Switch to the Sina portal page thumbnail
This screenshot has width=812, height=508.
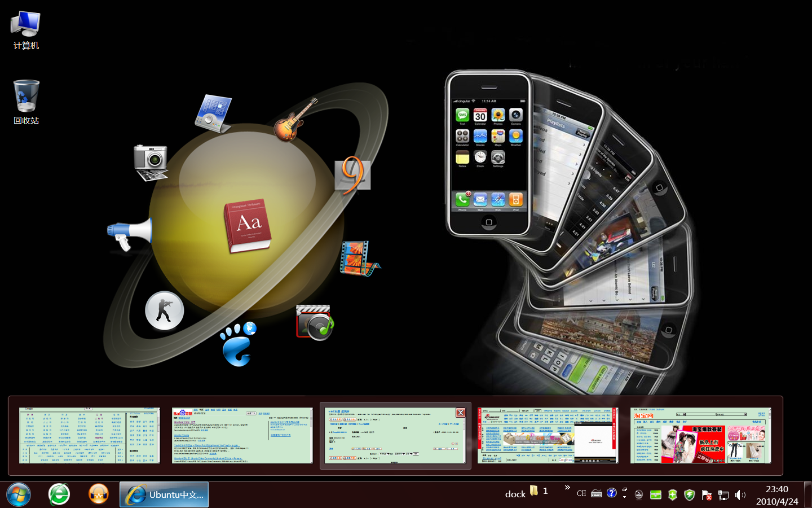click(548, 435)
